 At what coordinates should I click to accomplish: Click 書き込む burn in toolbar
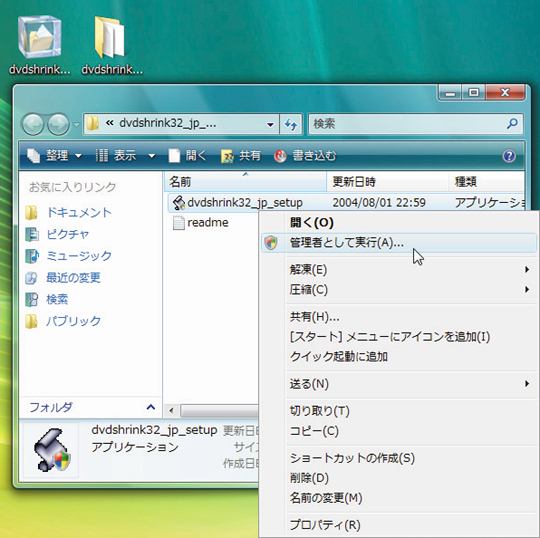pos(305,156)
